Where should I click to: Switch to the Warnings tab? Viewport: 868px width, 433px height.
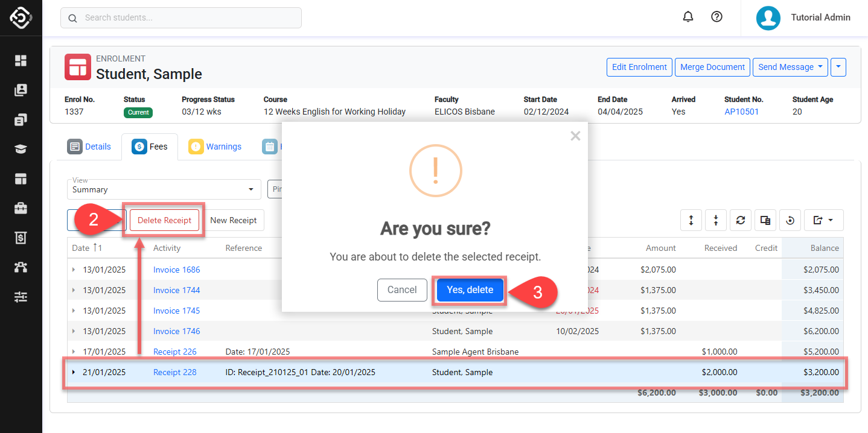215,147
